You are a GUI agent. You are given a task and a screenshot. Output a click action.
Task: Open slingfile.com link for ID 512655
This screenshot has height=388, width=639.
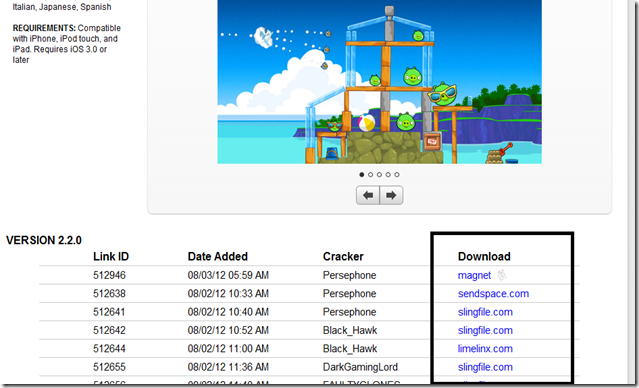click(485, 367)
